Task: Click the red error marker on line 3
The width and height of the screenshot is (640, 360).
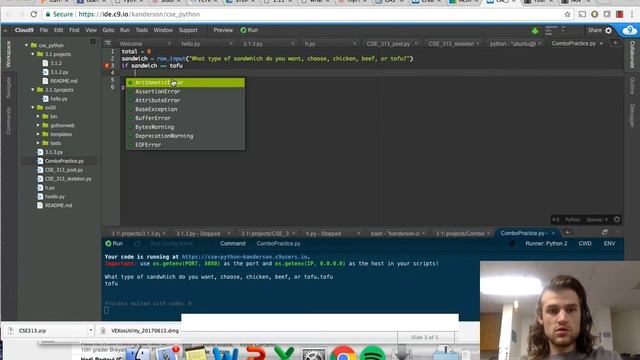Action: click(107, 66)
